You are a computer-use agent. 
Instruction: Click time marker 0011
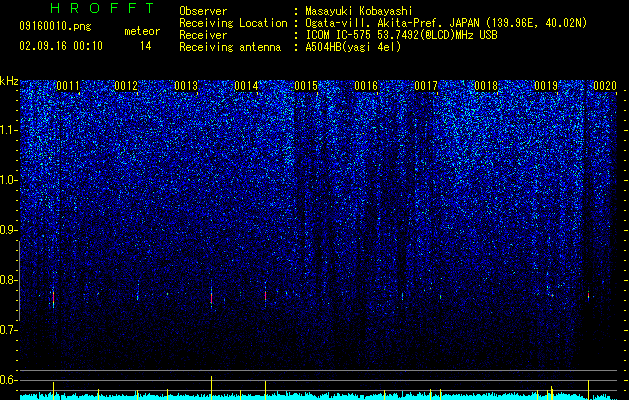tap(68, 86)
